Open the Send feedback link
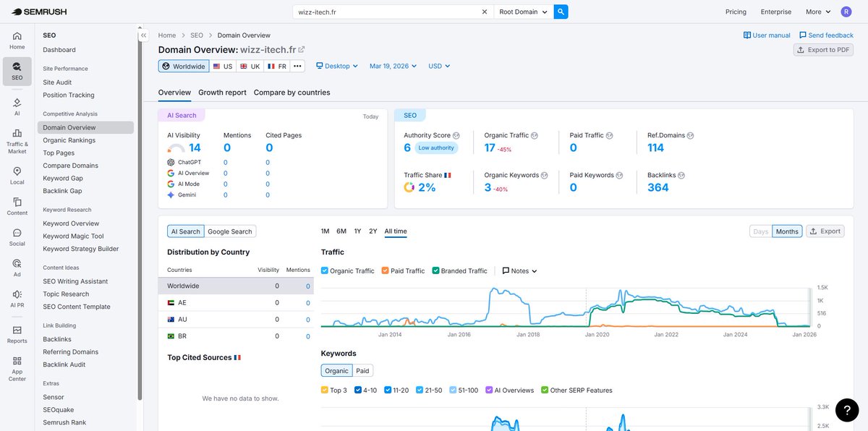This screenshot has width=868, height=431. (826, 35)
